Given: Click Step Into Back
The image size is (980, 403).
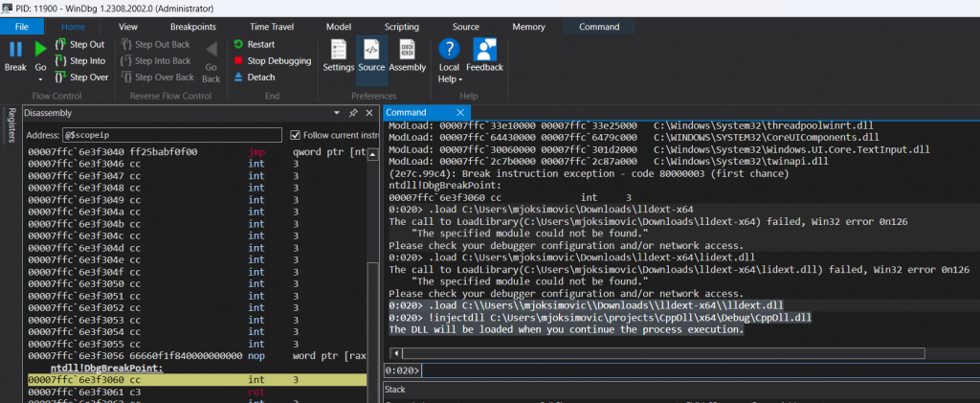Looking at the screenshot, I should click(x=156, y=60).
